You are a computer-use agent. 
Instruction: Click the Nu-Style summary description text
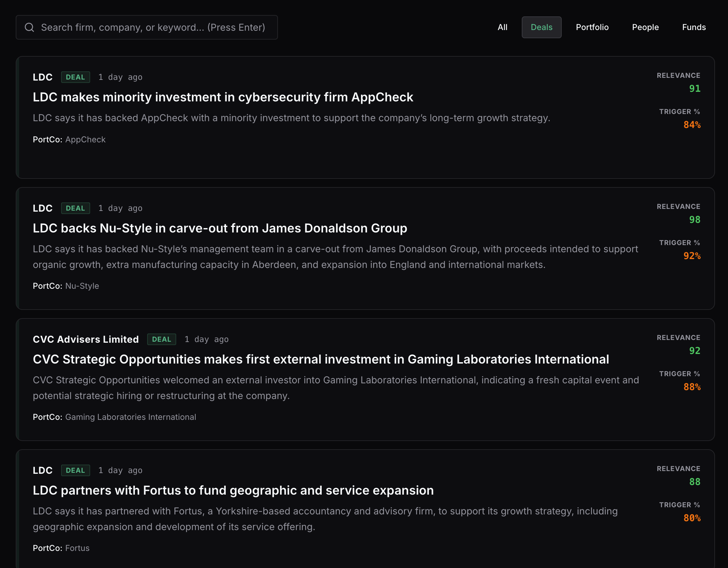(336, 257)
